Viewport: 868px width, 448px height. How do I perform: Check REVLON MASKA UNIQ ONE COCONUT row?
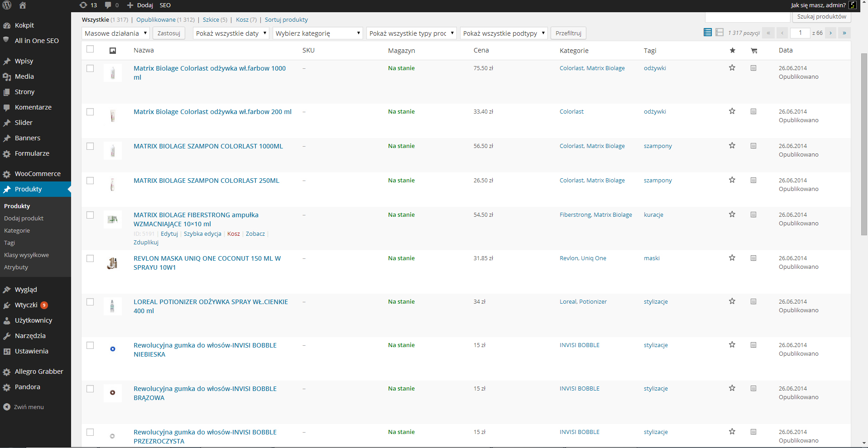90,258
